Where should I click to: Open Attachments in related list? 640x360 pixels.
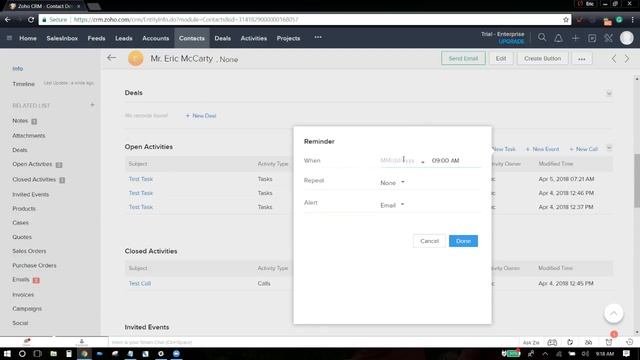[x=29, y=136]
